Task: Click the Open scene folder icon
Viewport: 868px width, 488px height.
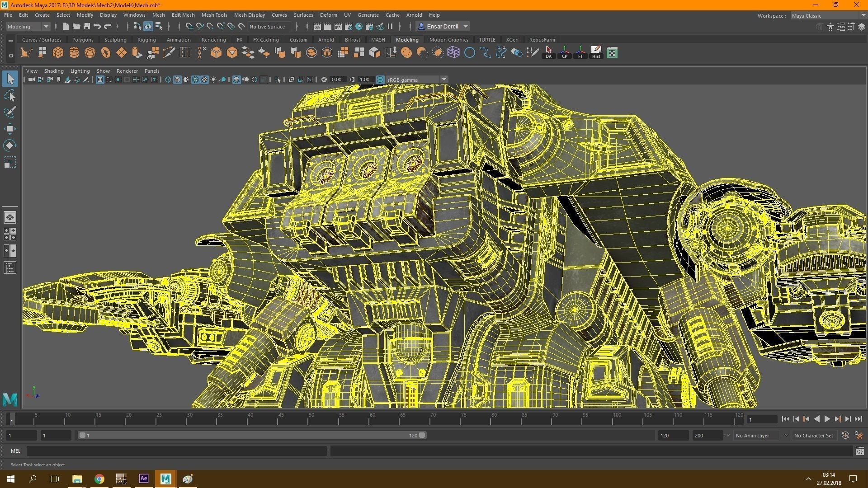Action: click(76, 26)
